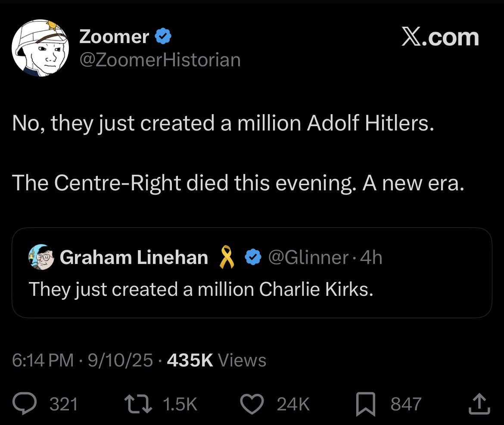This screenshot has width=504, height=425.
Task: Click the yellow ribbon emoji
Action: [x=227, y=257]
